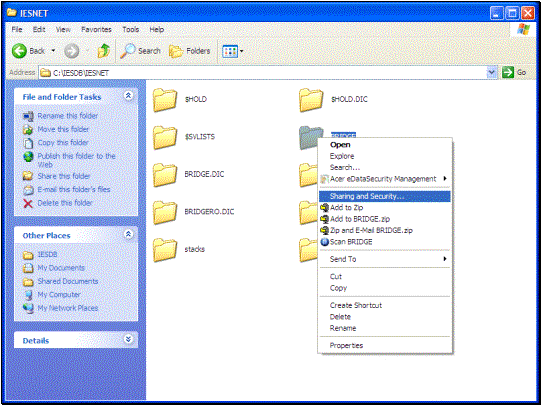This screenshot has width=541, height=405.
Task: Click the Share this folder link
Action: [x=64, y=176]
